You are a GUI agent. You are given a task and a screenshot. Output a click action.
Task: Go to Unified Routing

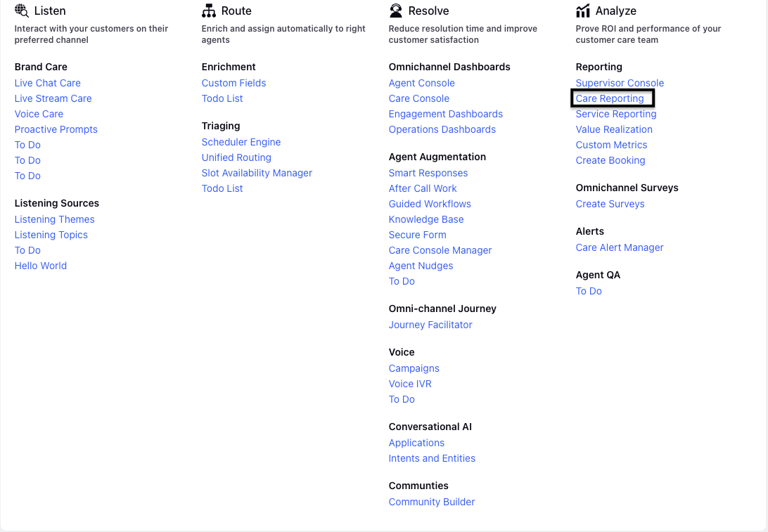[x=236, y=157]
